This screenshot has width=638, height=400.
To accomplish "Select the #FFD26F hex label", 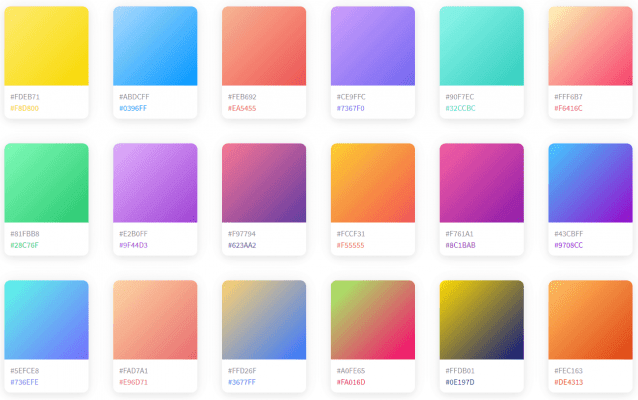I will 242,371.
